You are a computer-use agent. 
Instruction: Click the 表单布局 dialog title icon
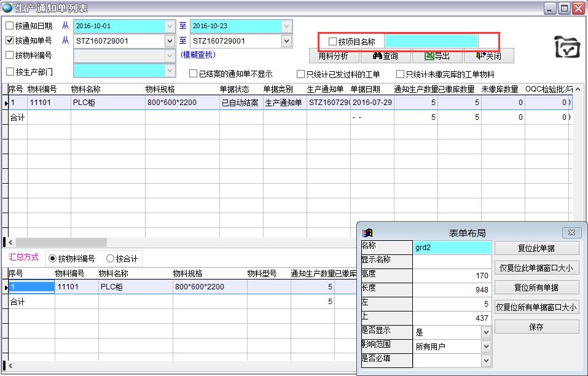[x=367, y=233]
